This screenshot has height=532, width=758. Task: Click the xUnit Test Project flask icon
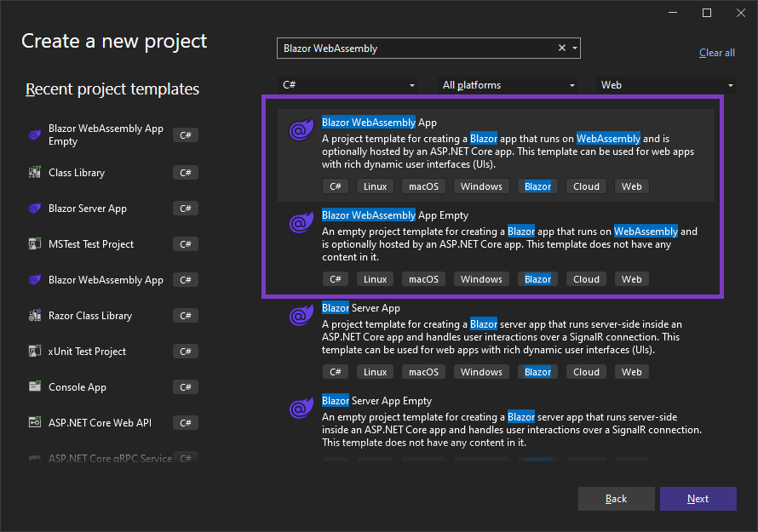(35, 352)
